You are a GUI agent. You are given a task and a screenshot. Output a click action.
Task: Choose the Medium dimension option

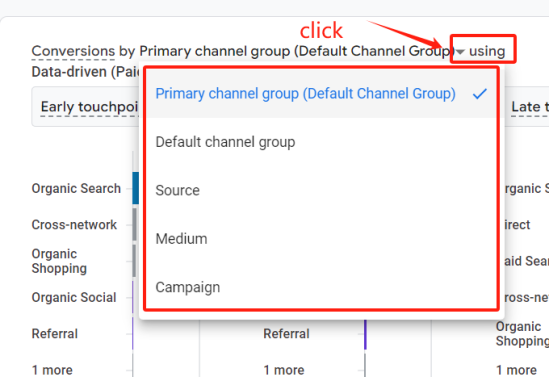click(321, 239)
